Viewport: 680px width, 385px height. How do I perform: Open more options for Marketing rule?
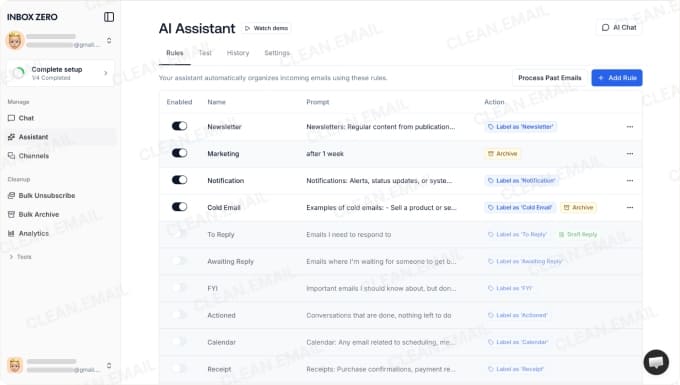tap(630, 153)
